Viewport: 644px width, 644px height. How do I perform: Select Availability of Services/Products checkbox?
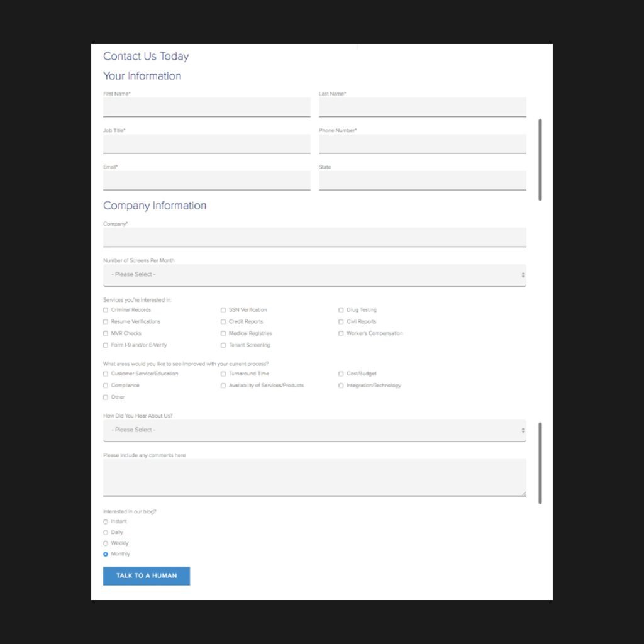(223, 386)
